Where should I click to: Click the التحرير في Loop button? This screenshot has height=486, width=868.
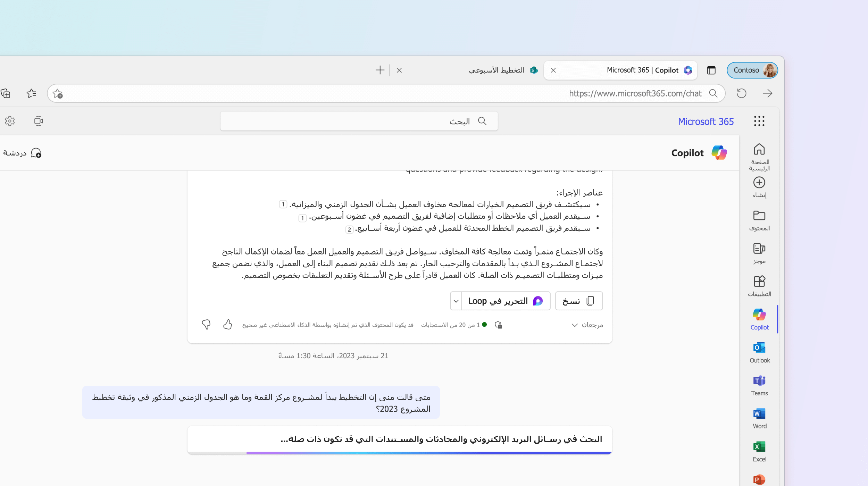tap(506, 301)
